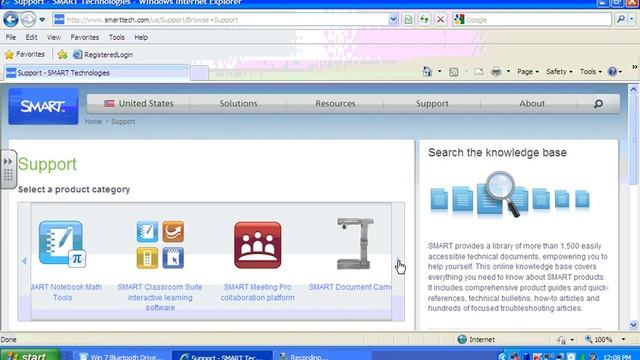Click the page scrollbar down arrow

(633, 325)
